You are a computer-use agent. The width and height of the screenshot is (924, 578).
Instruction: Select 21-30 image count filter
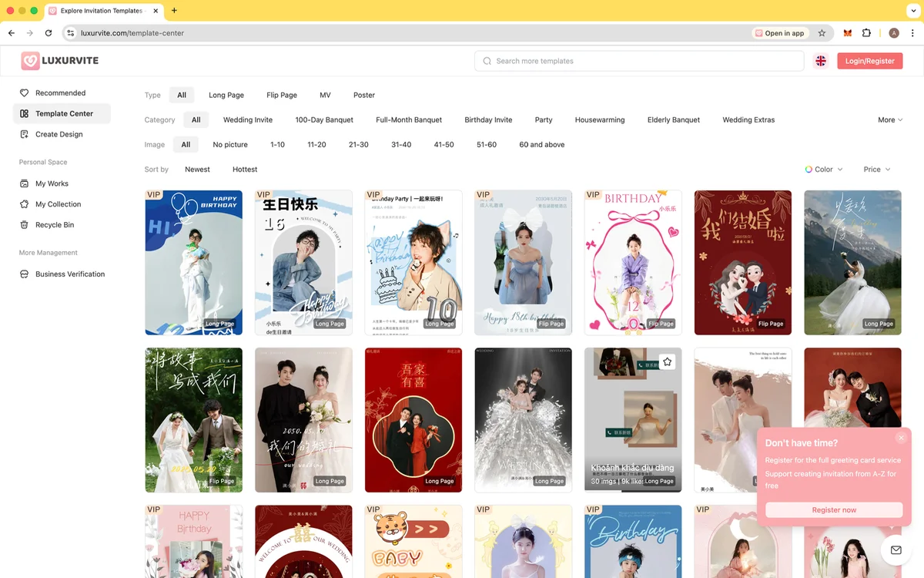pos(358,144)
